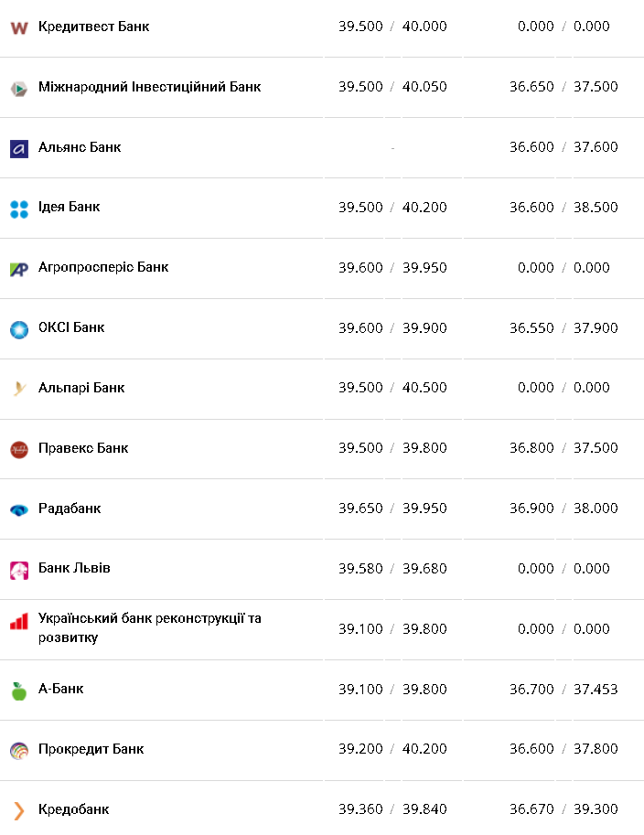Click the Правекс Банк red logo
The height and width of the screenshot is (835, 644).
[x=19, y=449]
